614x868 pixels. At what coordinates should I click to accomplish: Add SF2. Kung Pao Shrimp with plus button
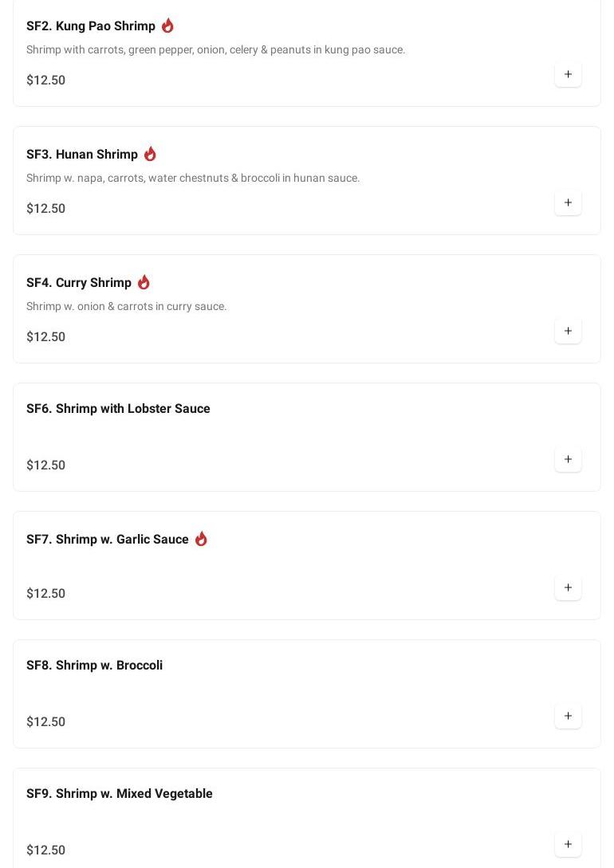[568, 74]
